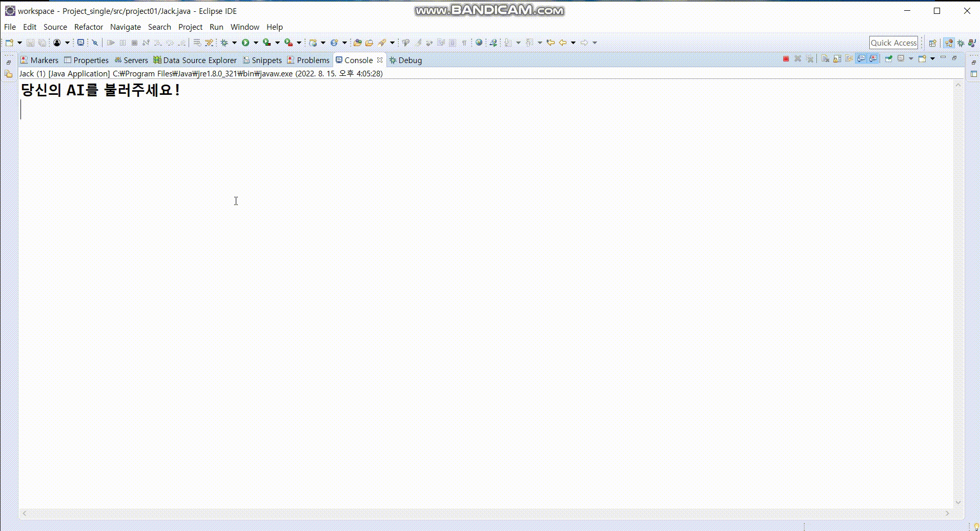Viewport: 980px width, 531px height.
Task: Open the Run menu
Action: (216, 27)
